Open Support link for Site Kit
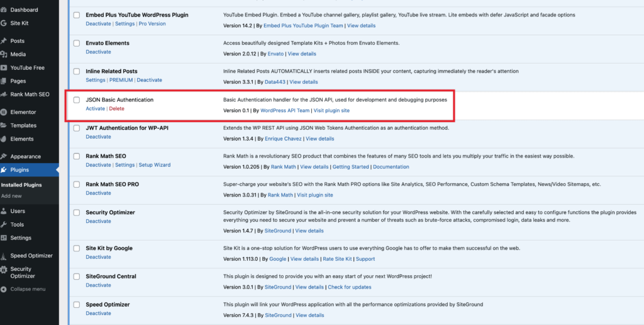The image size is (644, 325). coord(365,259)
